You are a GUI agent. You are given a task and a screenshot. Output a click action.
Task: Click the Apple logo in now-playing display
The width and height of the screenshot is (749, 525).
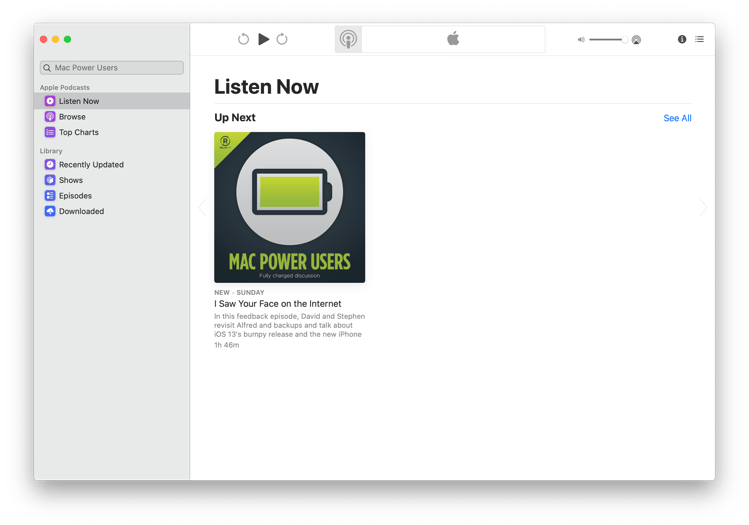[453, 39]
